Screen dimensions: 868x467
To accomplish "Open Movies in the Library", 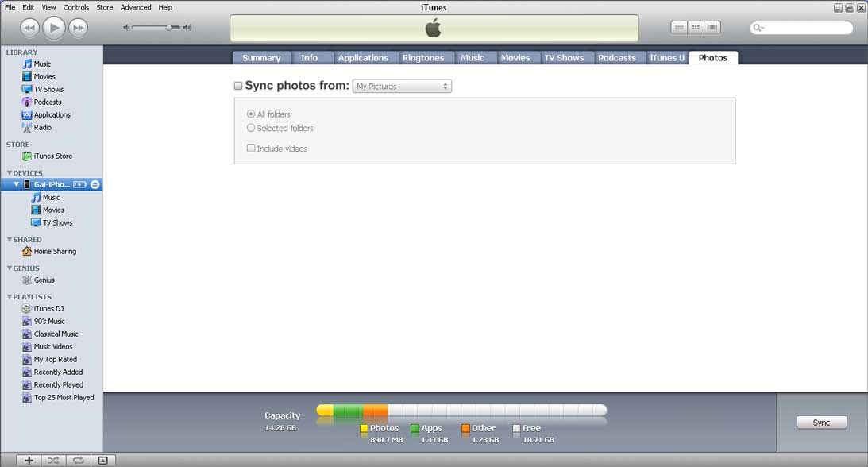I will point(44,76).
